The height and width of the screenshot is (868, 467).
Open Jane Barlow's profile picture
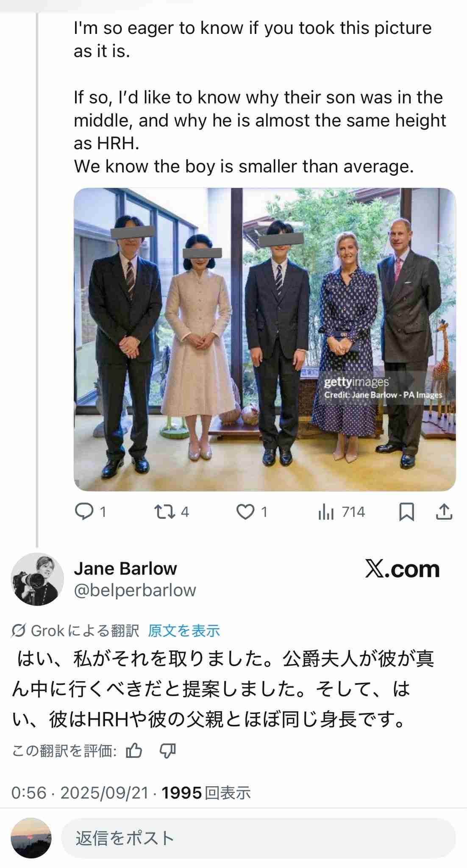click(x=37, y=579)
